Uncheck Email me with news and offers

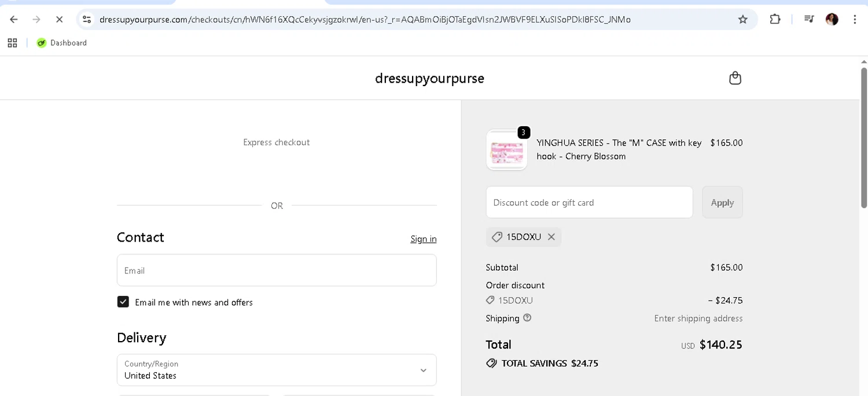tap(123, 302)
